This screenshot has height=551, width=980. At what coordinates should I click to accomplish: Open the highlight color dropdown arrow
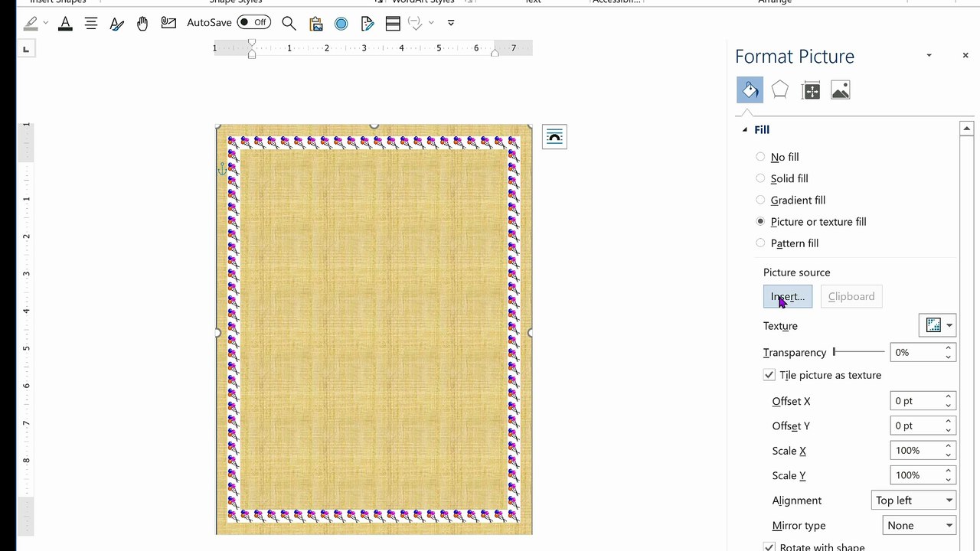pos(46,23)
